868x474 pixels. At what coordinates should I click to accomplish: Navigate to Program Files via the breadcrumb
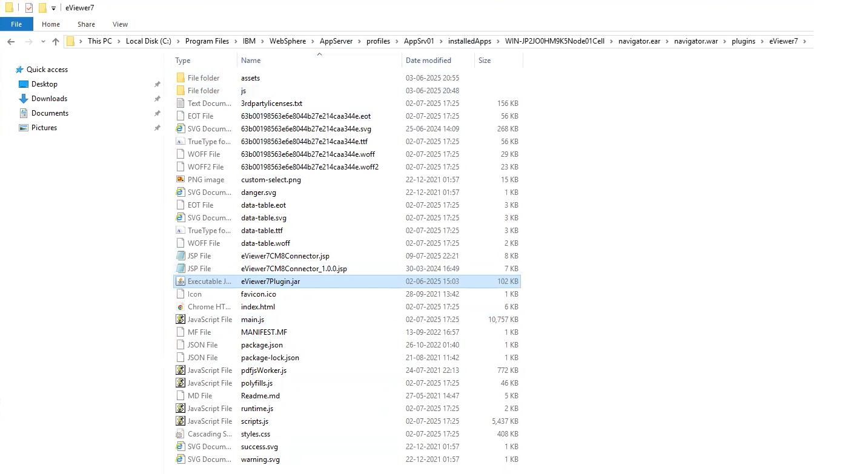click(x=208, y=41)
